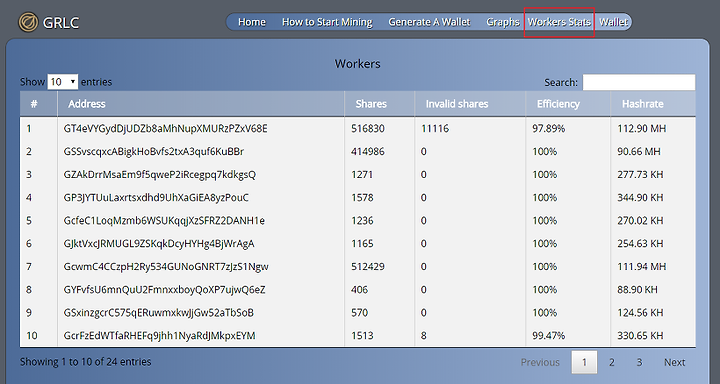Click invalid shares value 11116
Image resolution: width=720 pixels, height=384 pixels.
(x=435, y=129)
